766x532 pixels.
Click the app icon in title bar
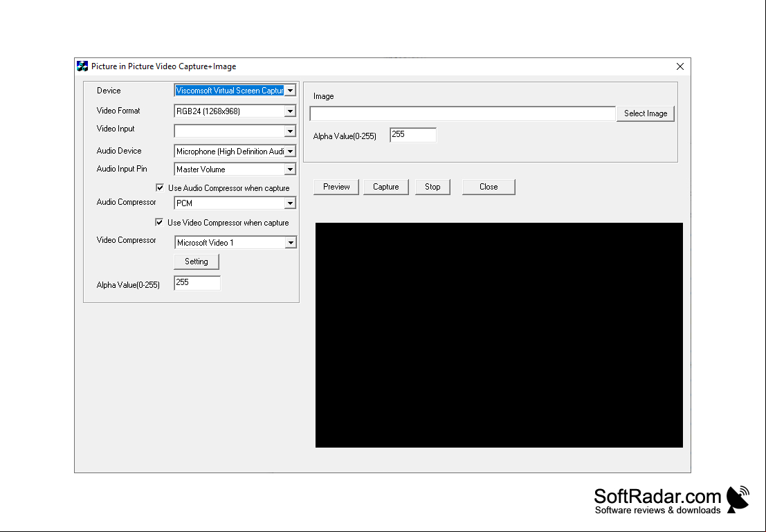click(82, 66)
